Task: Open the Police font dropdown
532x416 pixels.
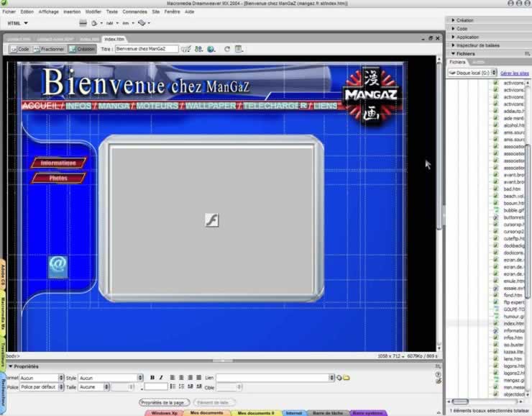Action: point(42,386)
